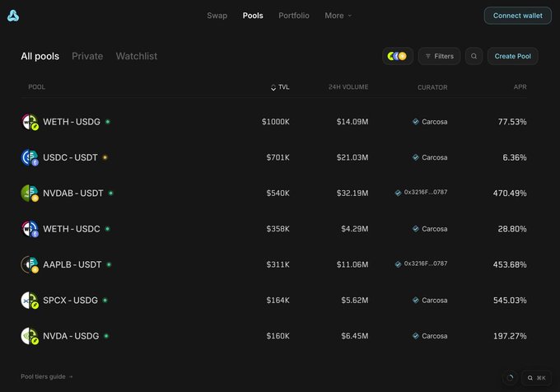560x392 pixels.
Task: Open the Portfolio page
Action: click(294, 16)
